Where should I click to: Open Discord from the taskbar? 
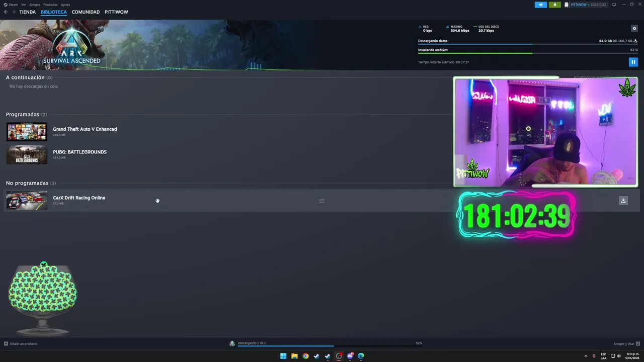click(x=350, y=356)
